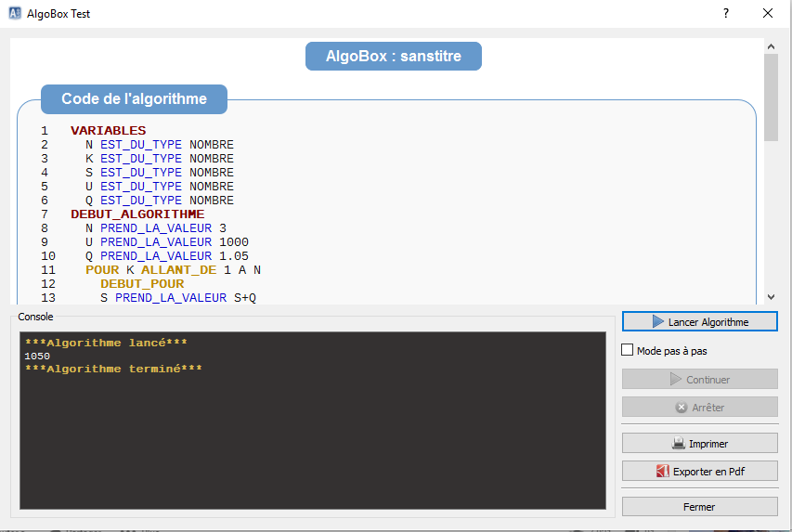Click the AlgoBox app icon in the title bar
792x532 pixels.
16,14
